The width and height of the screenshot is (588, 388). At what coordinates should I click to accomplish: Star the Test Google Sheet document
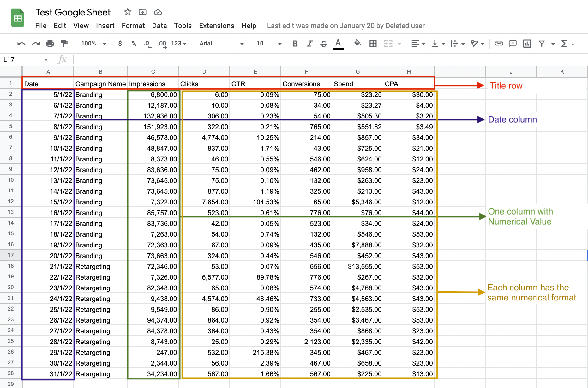coord(127,12)
